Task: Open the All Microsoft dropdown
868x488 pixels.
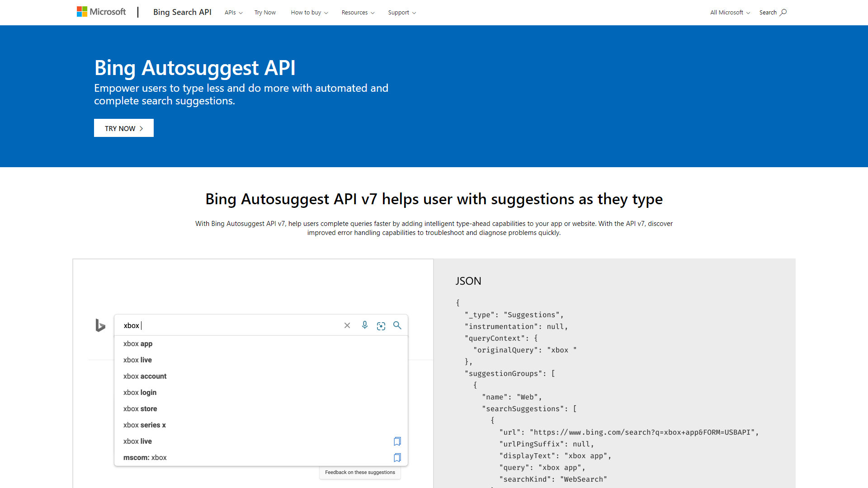Action: [x=730, y=13]
